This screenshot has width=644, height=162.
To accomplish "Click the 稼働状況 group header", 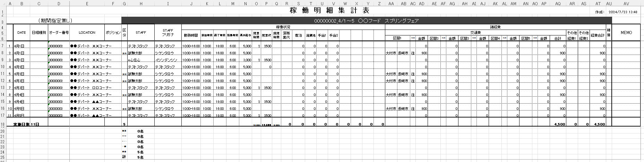I will tap(283, 27).
